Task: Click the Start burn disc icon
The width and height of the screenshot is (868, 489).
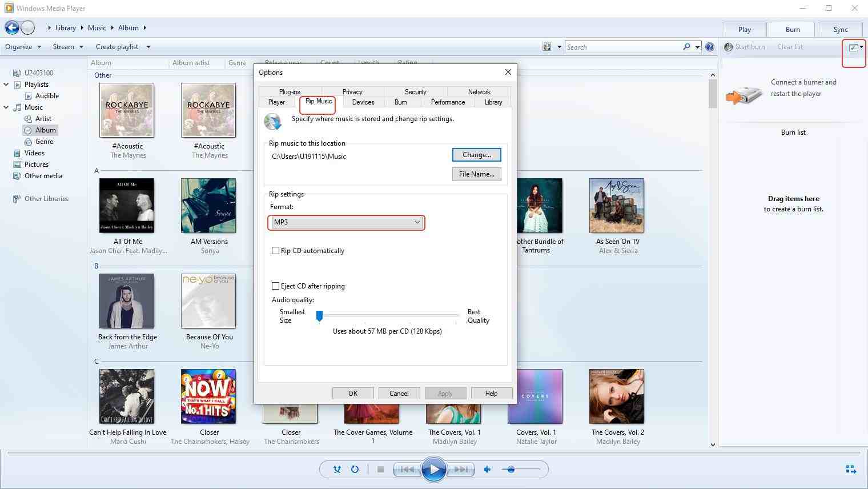Action: coord(728,47)
